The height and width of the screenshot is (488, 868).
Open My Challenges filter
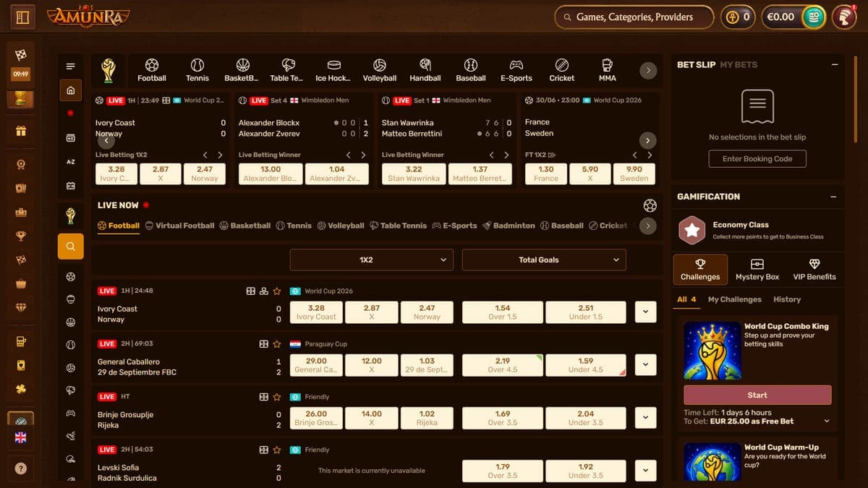click(734, 299)
